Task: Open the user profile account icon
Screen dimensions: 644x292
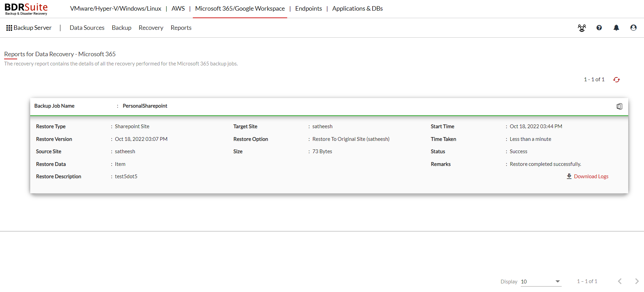Action: click(x=633, y=28)
